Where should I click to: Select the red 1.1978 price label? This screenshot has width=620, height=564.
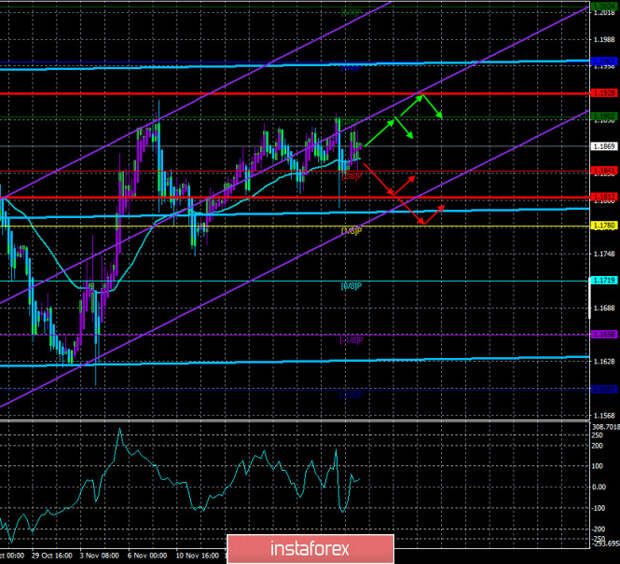click(604, 93)
